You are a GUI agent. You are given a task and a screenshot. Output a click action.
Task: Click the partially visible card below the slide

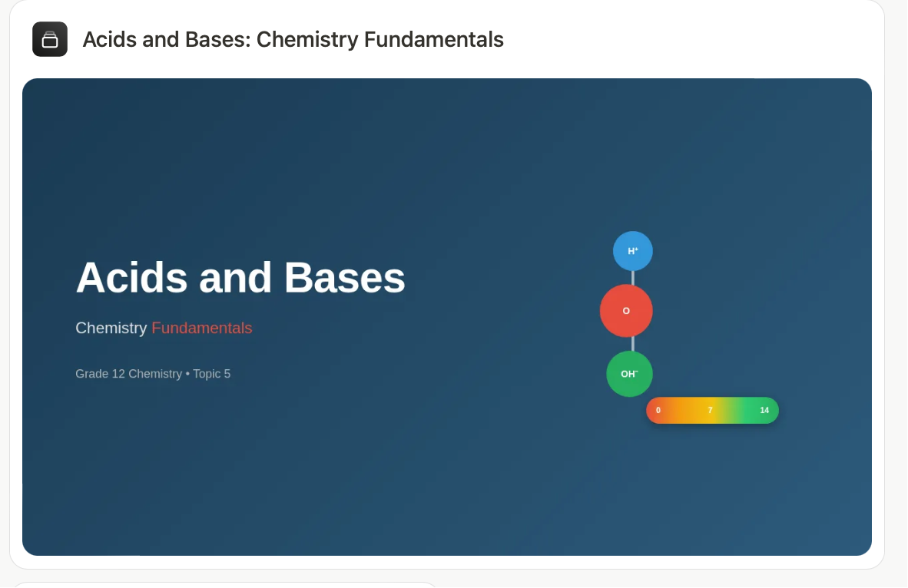(x=224, y=584)
